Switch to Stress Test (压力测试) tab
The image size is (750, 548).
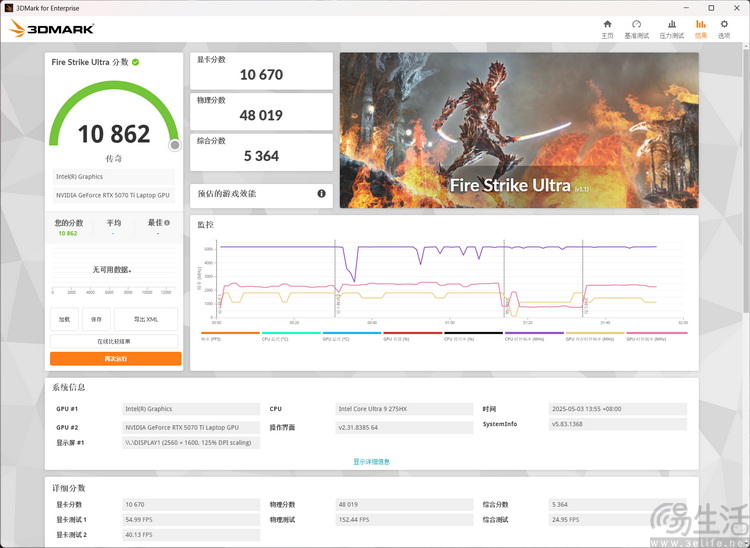pos(672,29)
